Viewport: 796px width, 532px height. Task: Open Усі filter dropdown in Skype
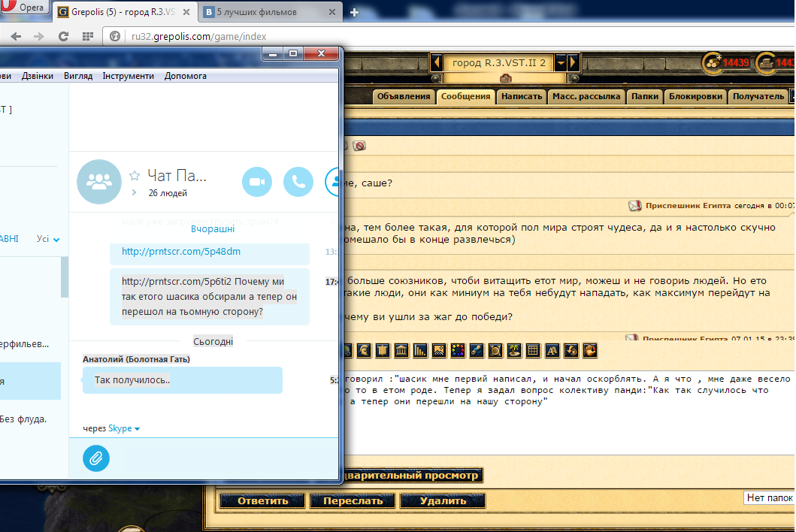[48, 239]
